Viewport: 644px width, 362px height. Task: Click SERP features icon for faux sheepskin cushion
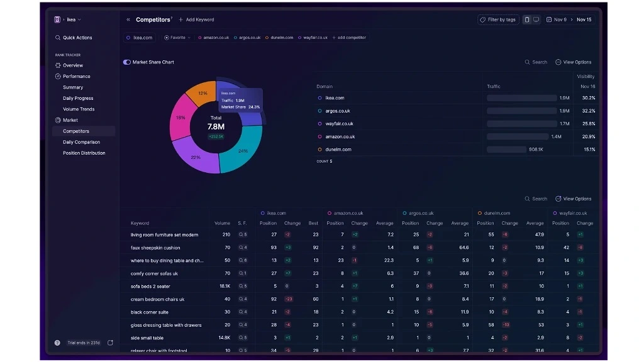click(x=243, y=248)
